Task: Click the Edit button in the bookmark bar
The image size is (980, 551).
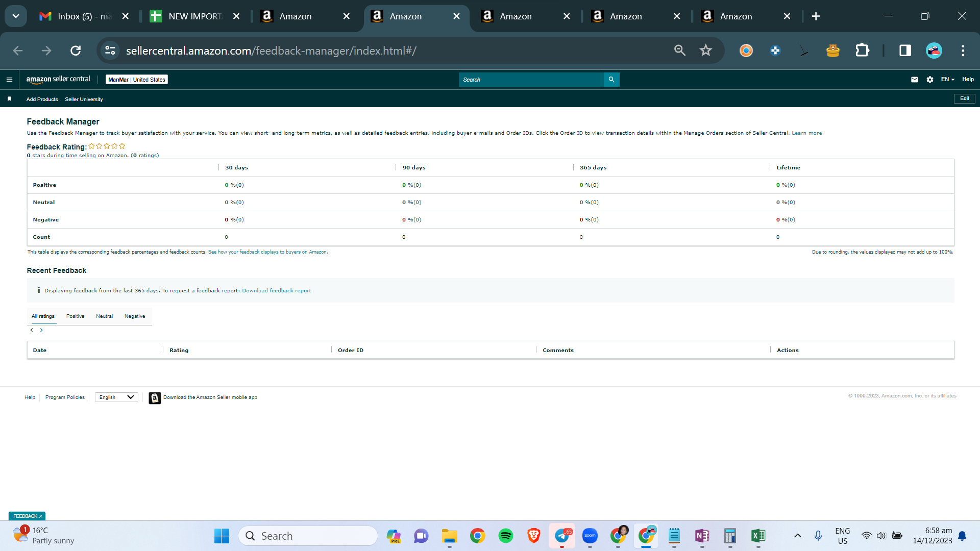Action: [x=965, y=98]
